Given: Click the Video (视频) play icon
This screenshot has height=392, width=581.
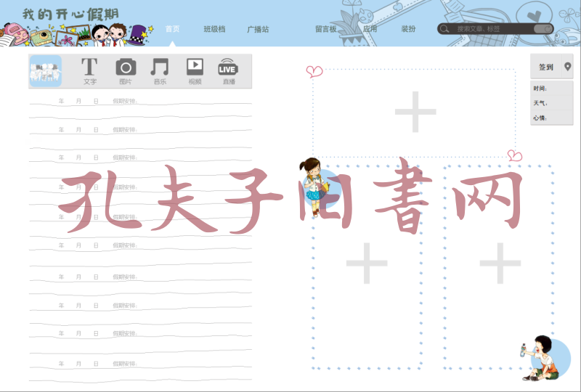Looking at the screenshot, I should click(195, 70).
